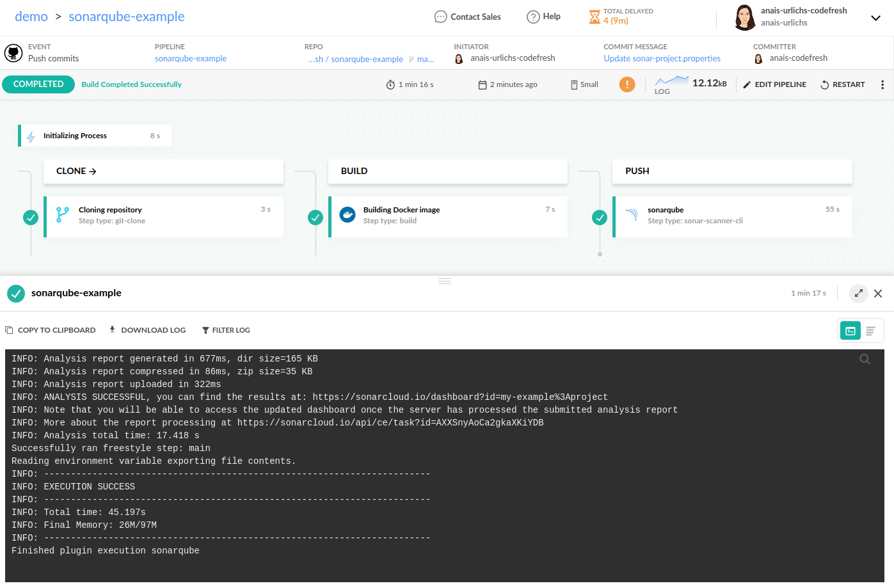This screenshot has height=588, width=894.
Task: Click the Push commits event icon
Action: pos(13,52)
